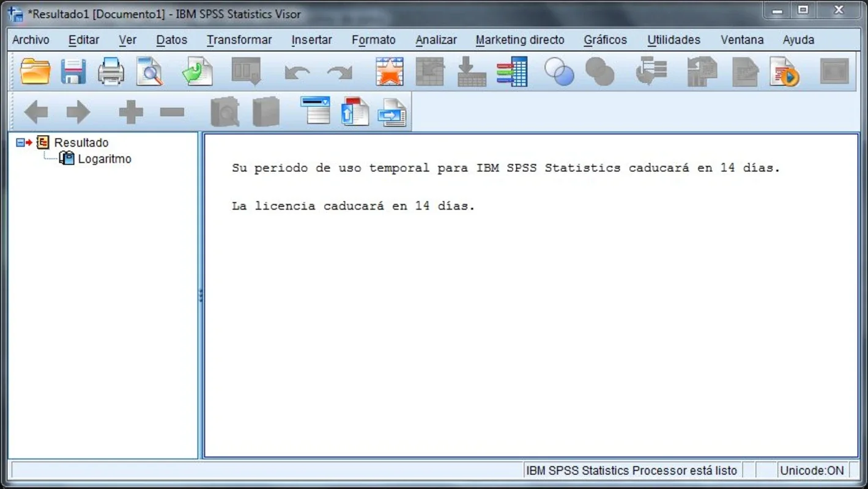This screenshot has width=868, height=489.
Task: Open print preview icon
Action: pos(149,72)
